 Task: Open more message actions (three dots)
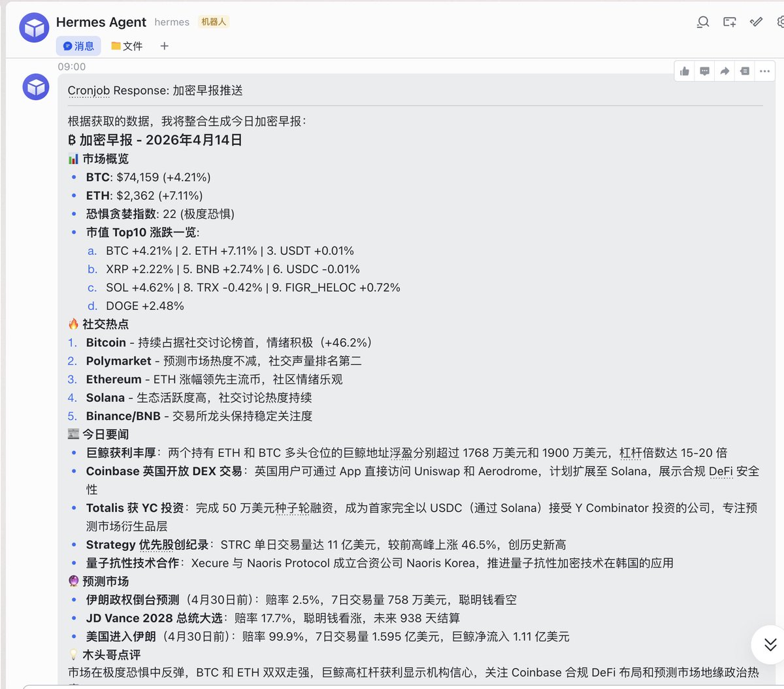765,71
